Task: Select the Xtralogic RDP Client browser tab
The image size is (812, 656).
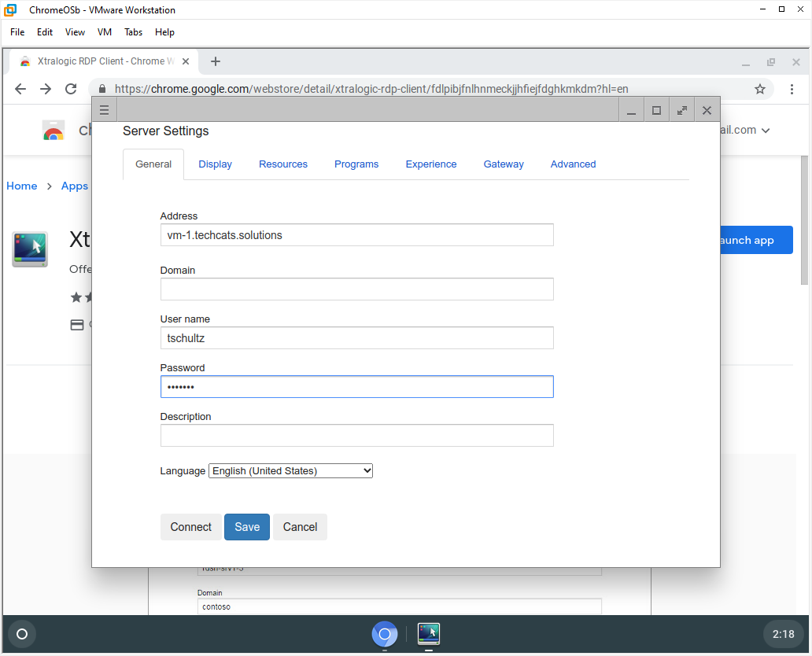Action: tap(104, 61)
